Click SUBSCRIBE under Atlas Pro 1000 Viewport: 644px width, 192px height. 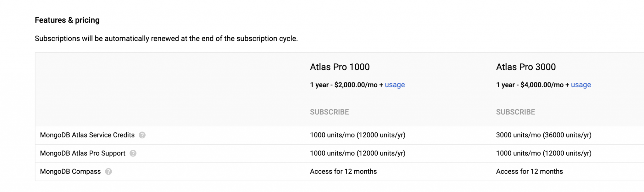[330, 112]
